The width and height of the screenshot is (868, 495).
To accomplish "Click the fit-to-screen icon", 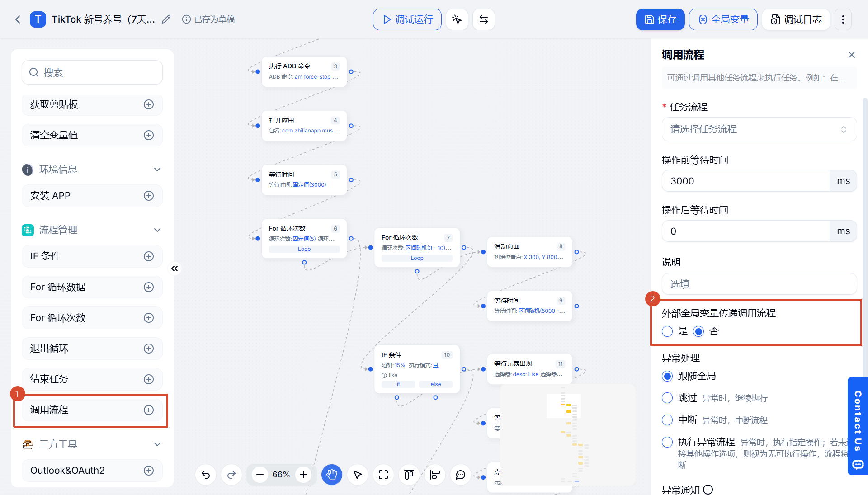I will pyautogui.click(x=383, y=475).
